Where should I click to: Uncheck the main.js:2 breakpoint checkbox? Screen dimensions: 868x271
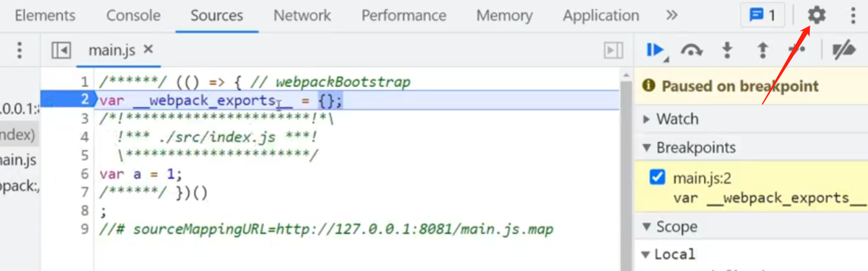pos(657,178)
